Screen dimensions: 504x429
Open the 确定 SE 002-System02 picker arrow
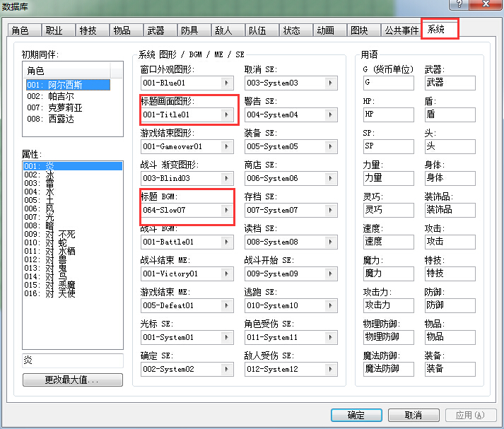(227, 369)
